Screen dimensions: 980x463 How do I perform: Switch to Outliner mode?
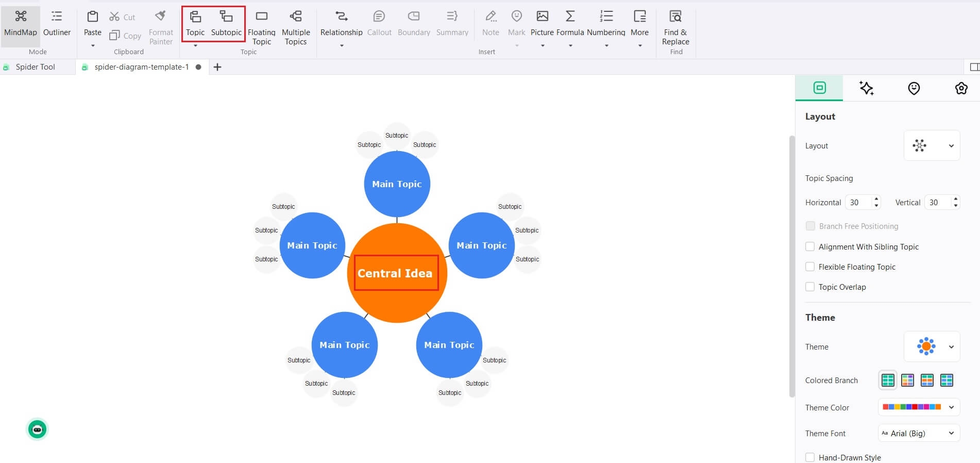[57, 23]
